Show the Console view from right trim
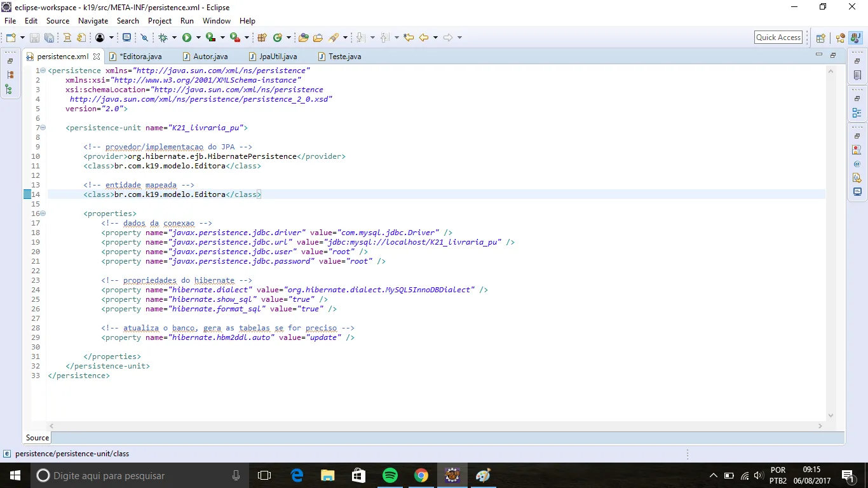This screenshot has height=488, width=868. (x=857, y=191)
